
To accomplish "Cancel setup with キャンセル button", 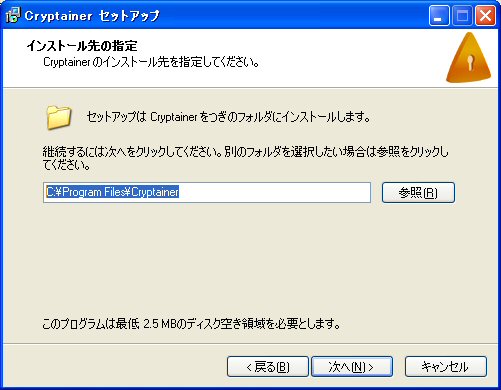I will coord(446,367).
